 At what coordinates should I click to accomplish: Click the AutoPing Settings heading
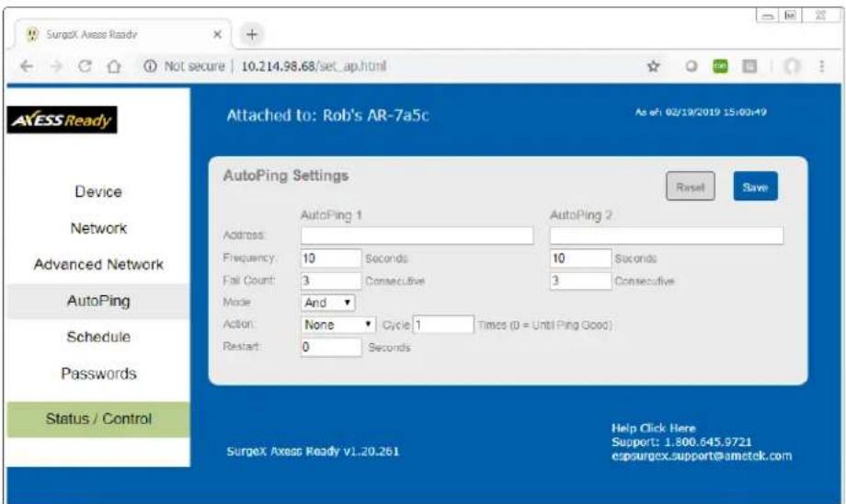[286, 176]
